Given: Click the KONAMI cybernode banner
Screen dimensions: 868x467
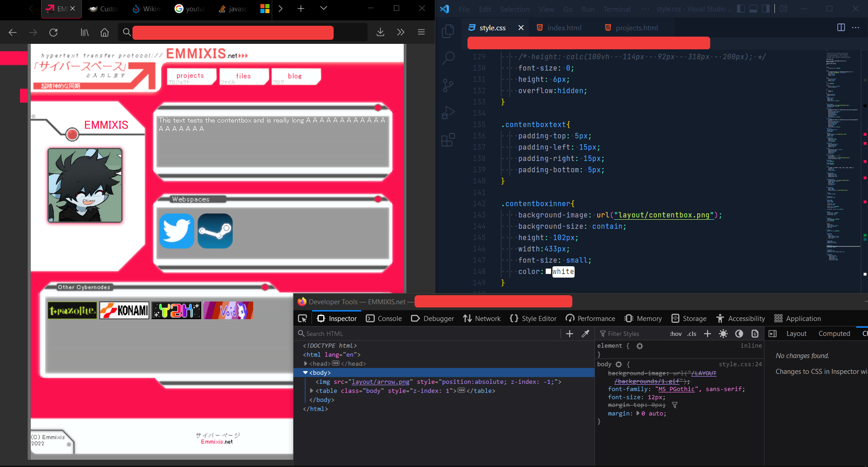Looking at the screenshot, I should click(x=124, y=311).
